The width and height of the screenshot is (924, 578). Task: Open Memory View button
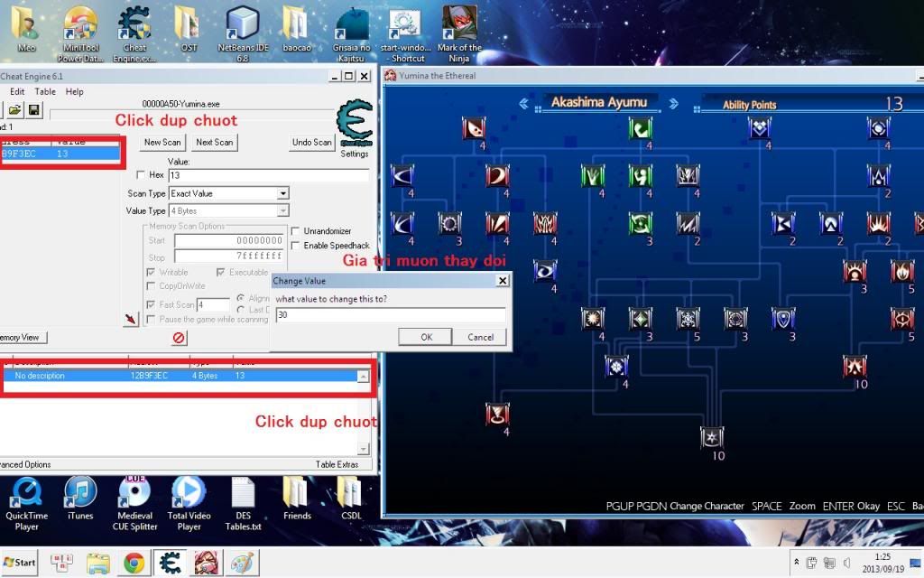coord(23,338)
